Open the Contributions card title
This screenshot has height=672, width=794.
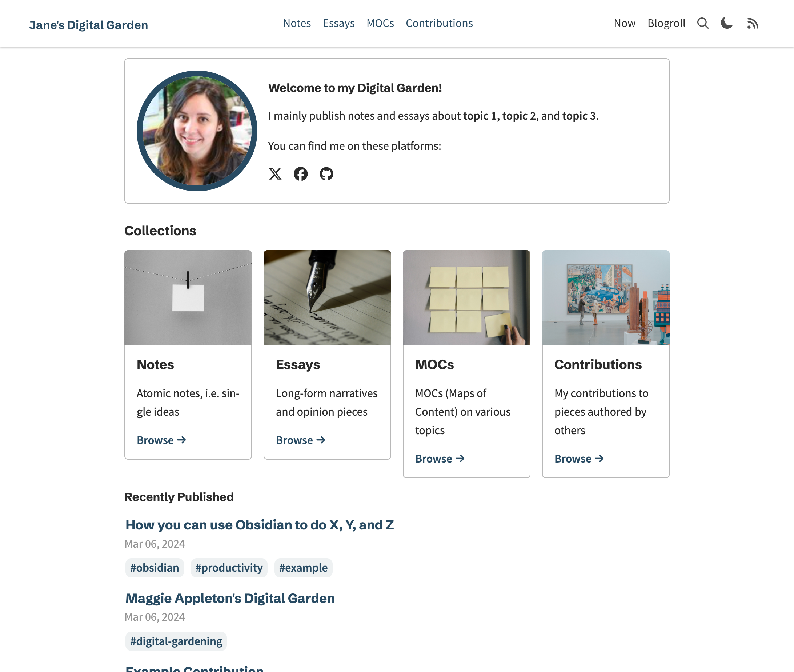[598, 365]
